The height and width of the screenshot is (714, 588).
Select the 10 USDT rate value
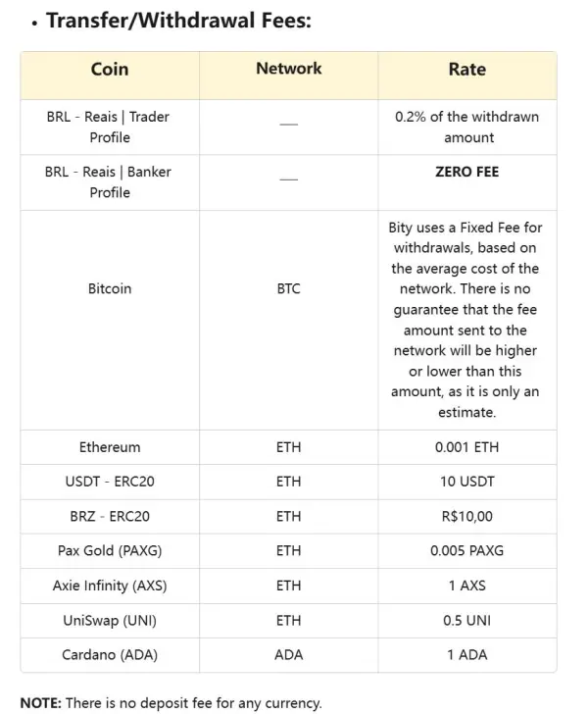pos(466,482)
